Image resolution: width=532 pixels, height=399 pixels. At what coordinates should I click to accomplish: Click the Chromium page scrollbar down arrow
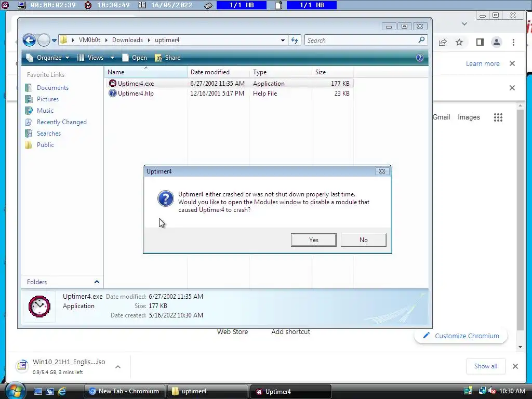(x=520, y=347)
